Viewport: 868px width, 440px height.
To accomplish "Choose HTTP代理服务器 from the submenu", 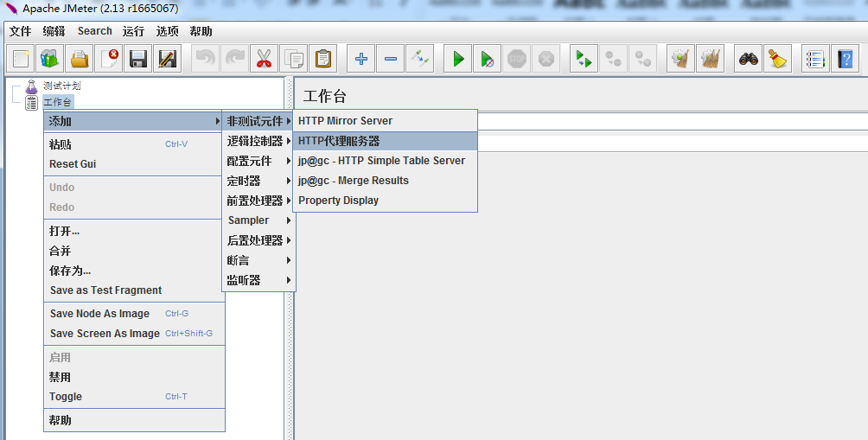I will point(385,141).
